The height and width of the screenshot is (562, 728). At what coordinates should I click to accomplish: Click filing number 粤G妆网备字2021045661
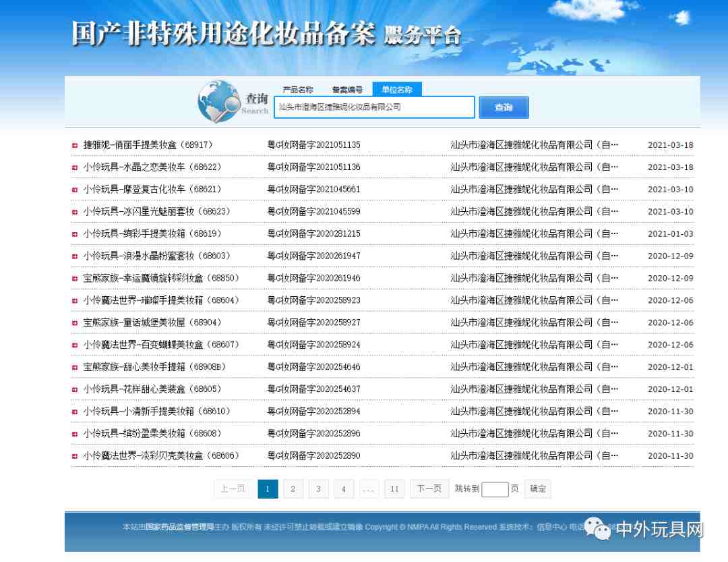(314, 189)
